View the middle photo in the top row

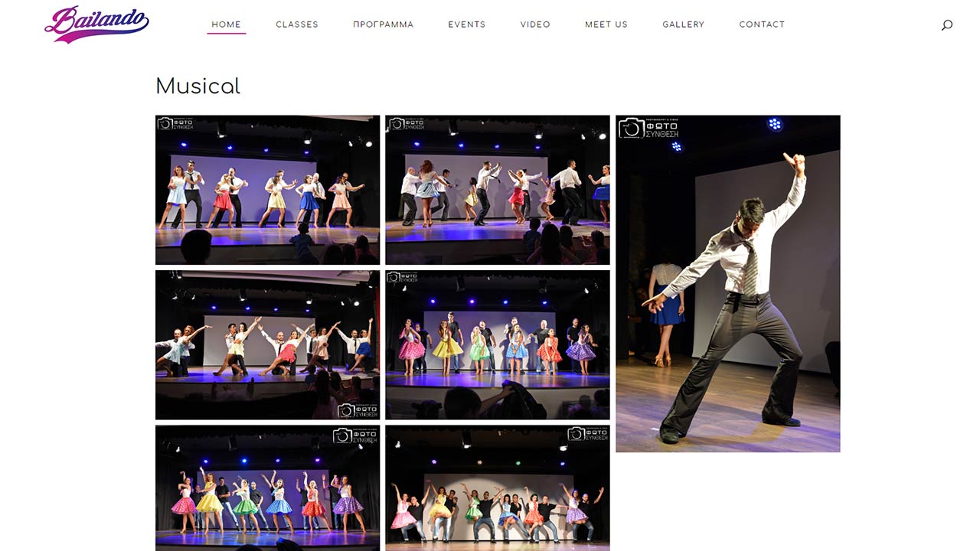pyautogui.click(x=497, y=190)
